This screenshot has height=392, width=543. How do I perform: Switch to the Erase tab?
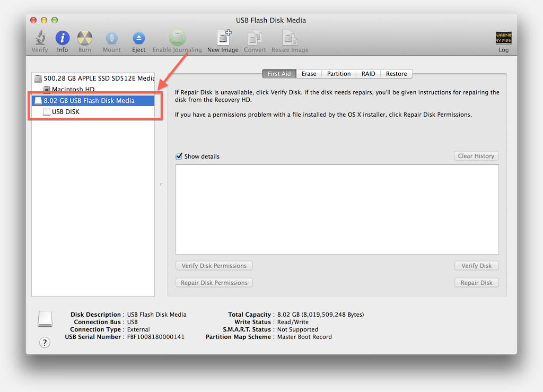point(309,74)
